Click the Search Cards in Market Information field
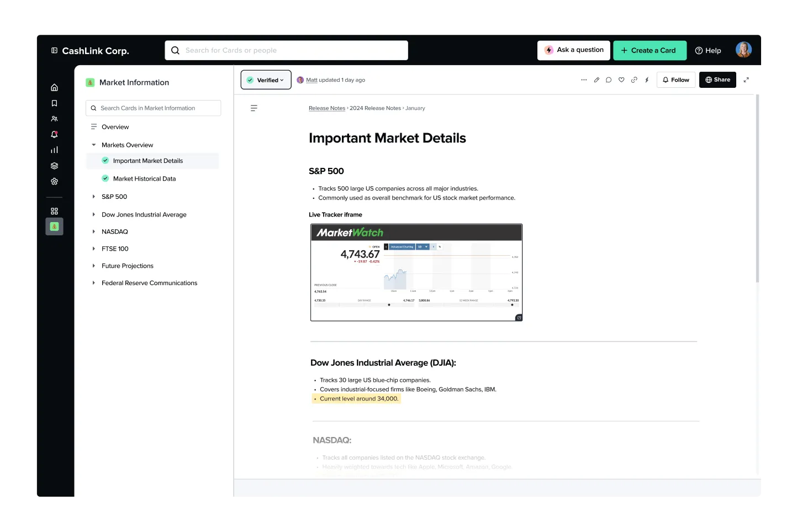This screenshot has width=797, height=532. 153,108
